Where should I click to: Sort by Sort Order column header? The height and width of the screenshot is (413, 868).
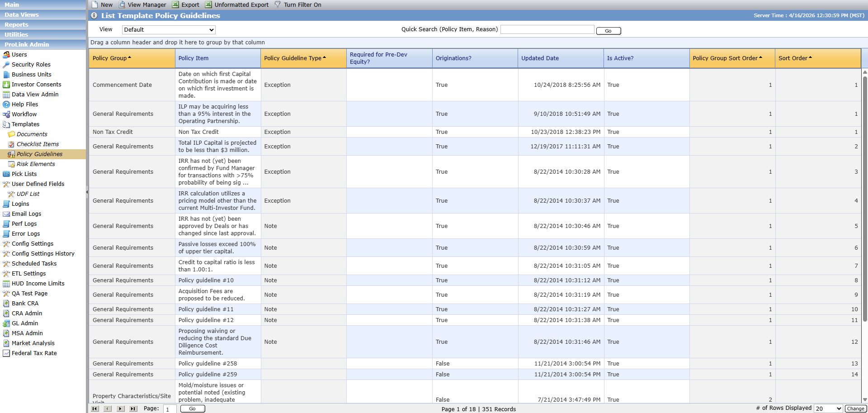click(x=818, y=58)
